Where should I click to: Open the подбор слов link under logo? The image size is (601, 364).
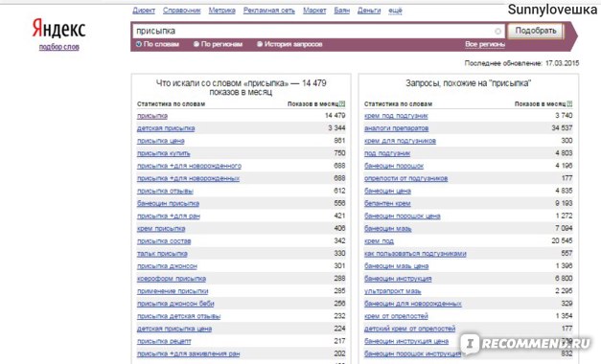(x=59, y=47)
